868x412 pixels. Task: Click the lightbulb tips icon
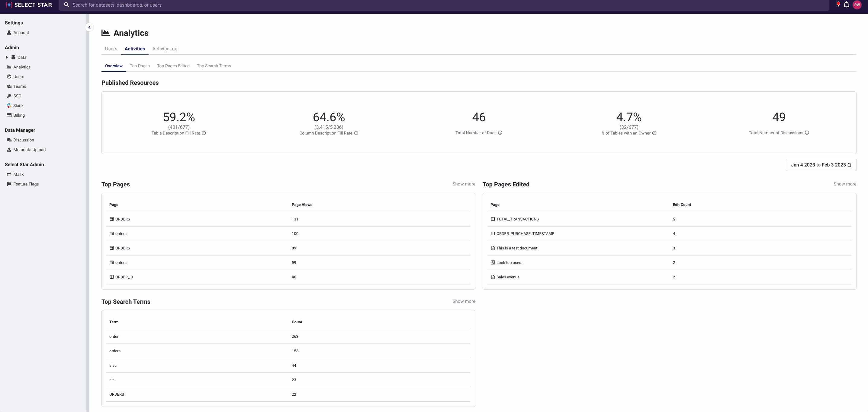point(838,5)
